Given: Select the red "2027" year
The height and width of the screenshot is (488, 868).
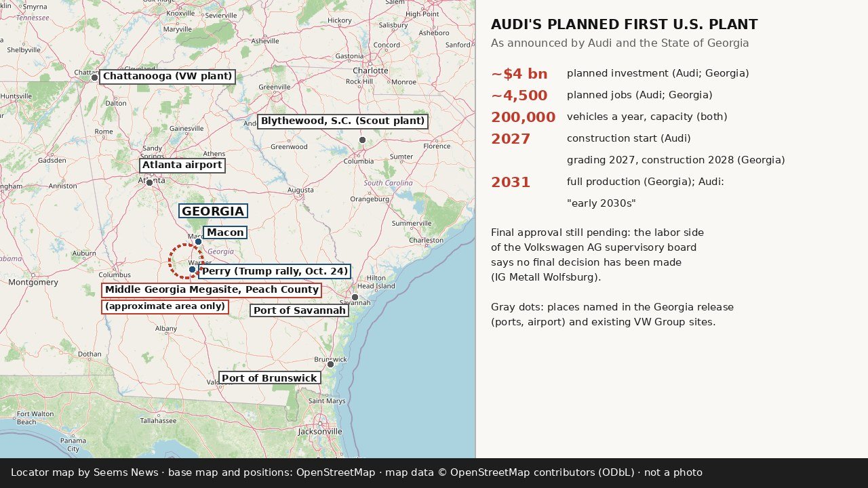Looking at the screenshot, I should [x=511, y=139].
